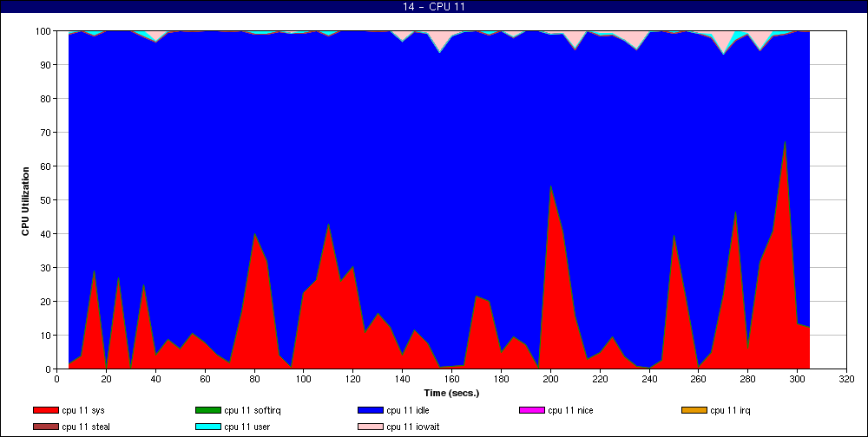Select the 'cpu 11 irq' legend label
This screenshot has width=868, height=437.
(x=730, y=410)
